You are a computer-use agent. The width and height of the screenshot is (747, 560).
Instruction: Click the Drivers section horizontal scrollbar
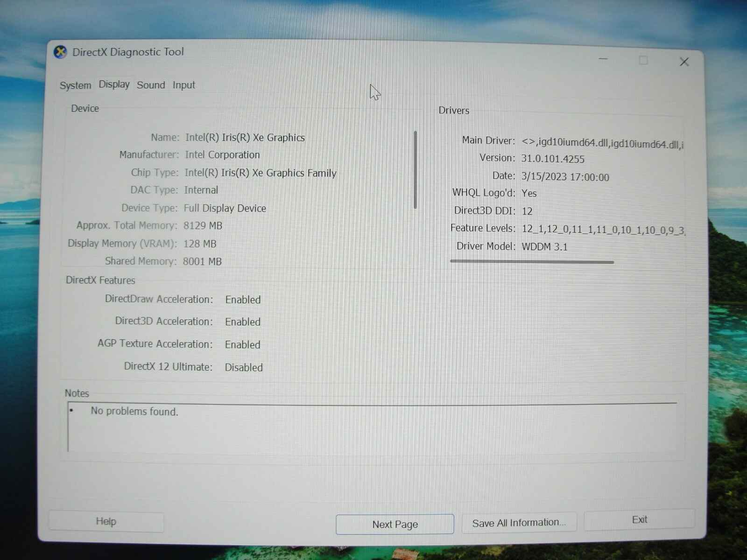(531, 262)
